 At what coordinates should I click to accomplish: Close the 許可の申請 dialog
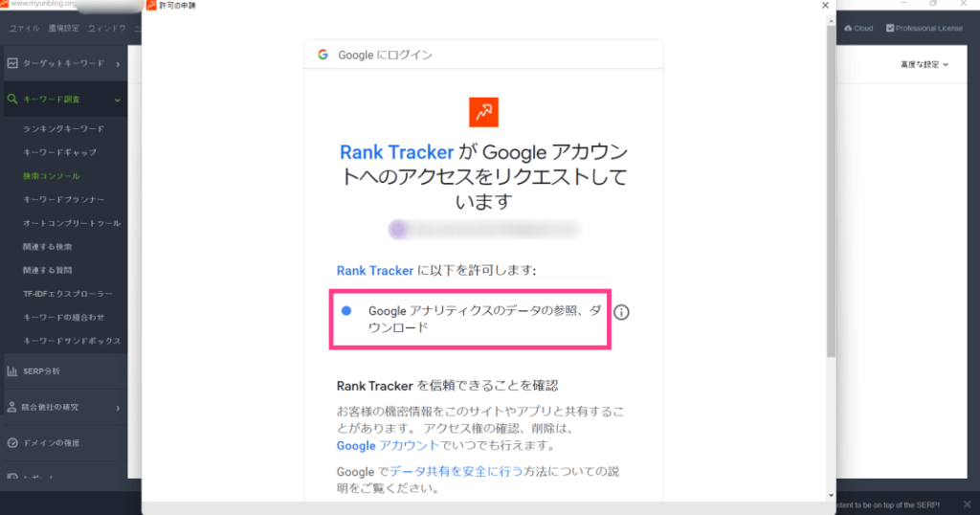[825, 5]
